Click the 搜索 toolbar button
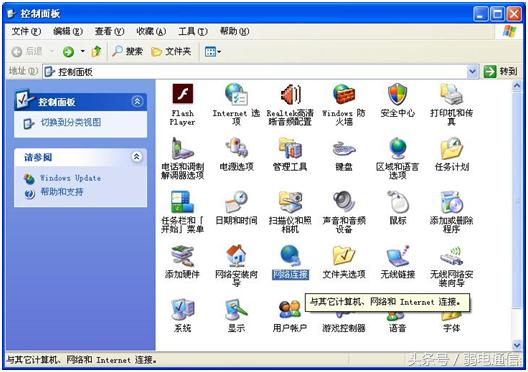 coord(128,52)
